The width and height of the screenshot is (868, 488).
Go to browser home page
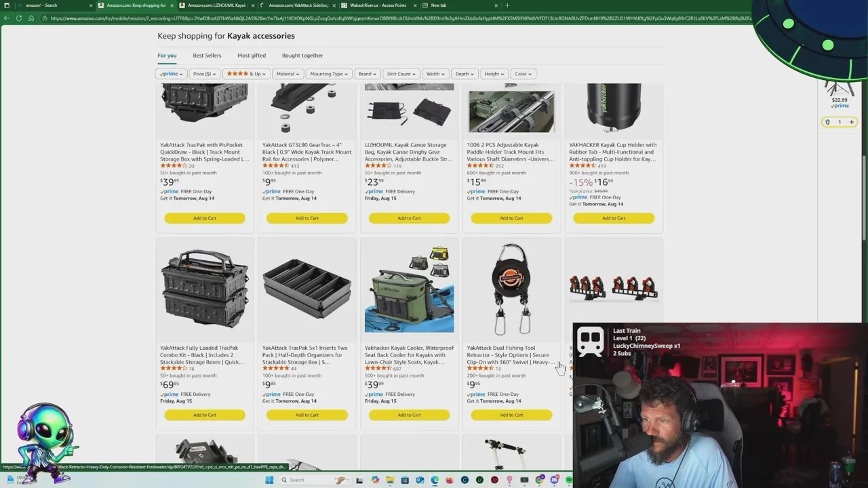click(x=31, y=18)
